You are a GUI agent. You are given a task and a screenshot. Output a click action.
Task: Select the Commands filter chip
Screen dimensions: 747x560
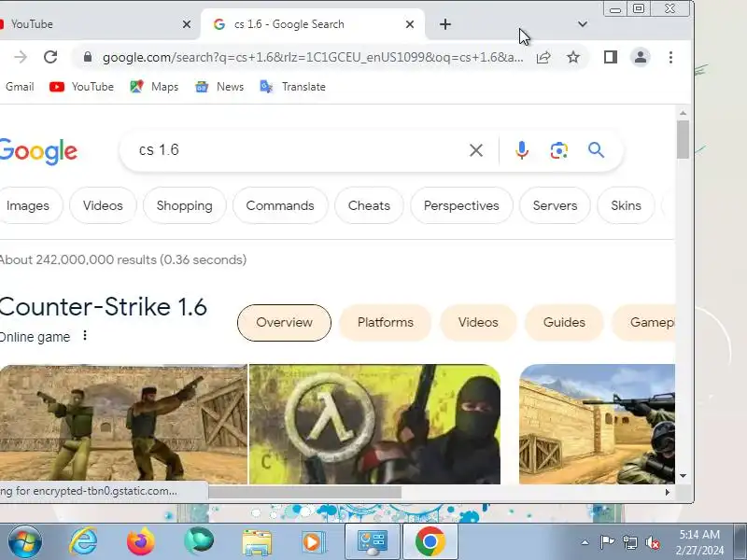[280, 205]
